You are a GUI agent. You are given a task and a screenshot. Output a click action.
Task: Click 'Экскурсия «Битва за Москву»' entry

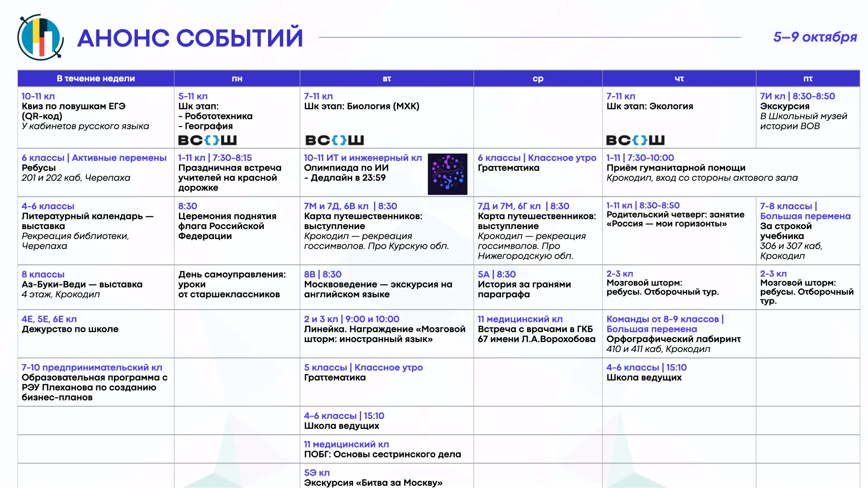click(x=373, y=483)
